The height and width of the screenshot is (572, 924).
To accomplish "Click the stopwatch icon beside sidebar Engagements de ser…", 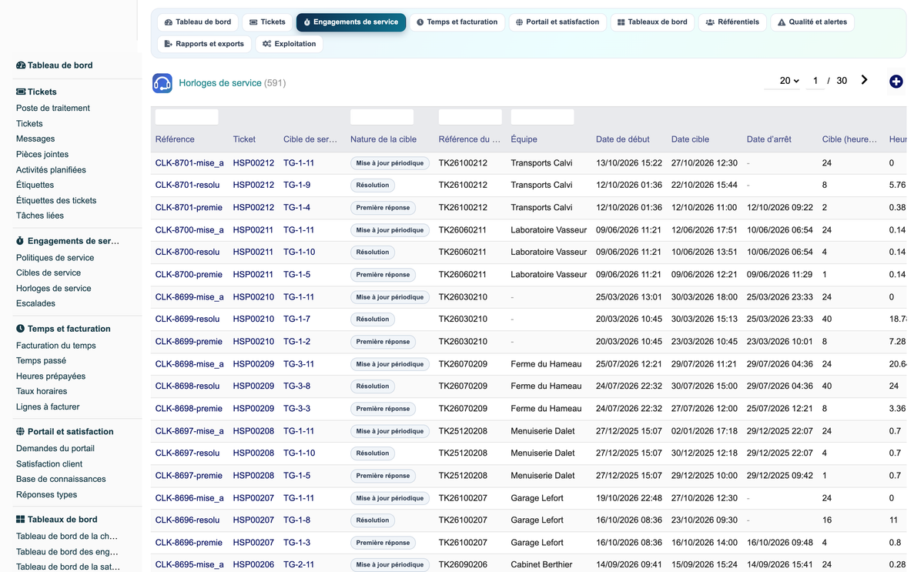I will (21, 241).
